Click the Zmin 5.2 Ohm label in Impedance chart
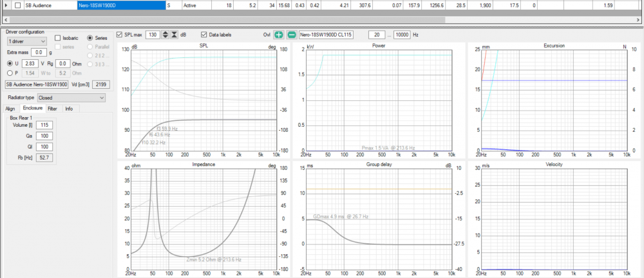The width and height of the screenshot is (644, 278). pyautogui.click(x=214, y=259)
